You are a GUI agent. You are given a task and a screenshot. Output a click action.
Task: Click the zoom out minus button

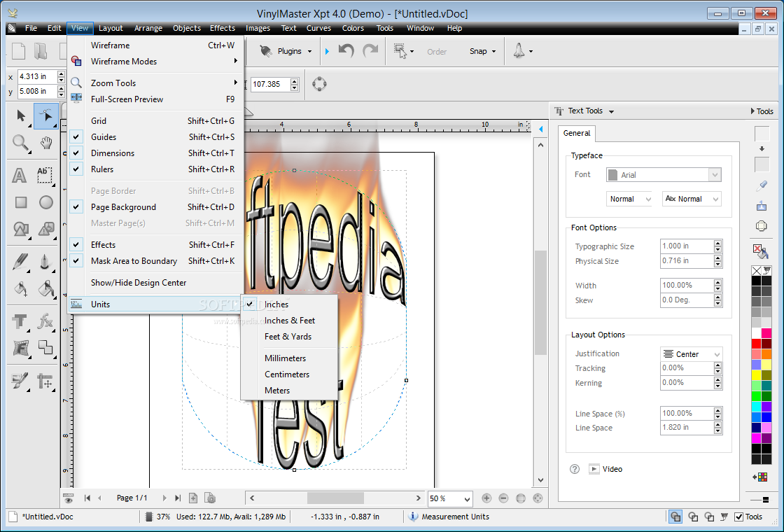tap(503, 498)
